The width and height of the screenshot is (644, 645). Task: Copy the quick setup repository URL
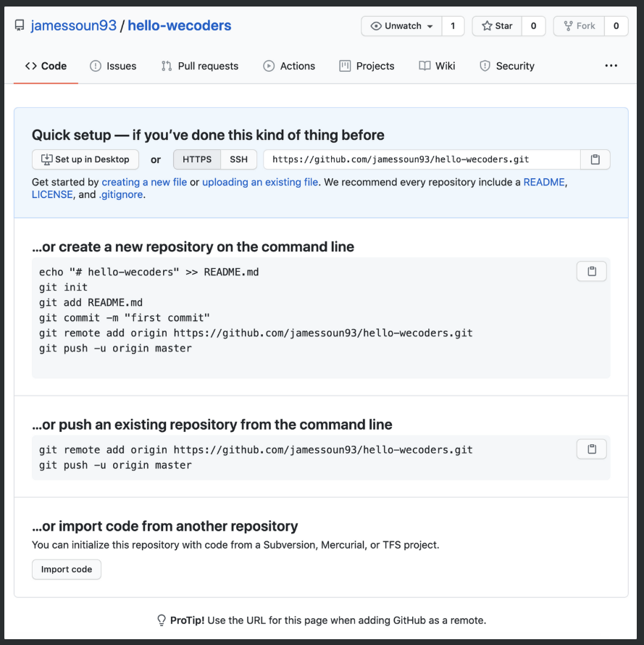[595, 159]
